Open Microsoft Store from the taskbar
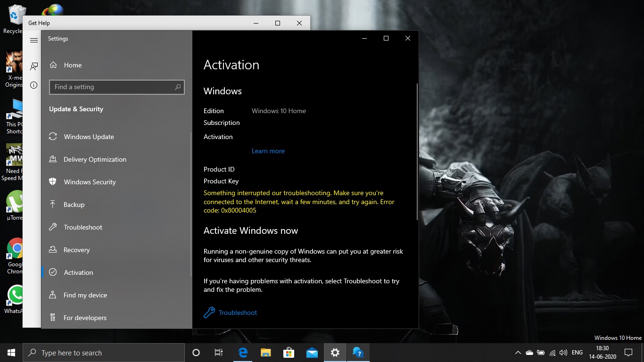 point(289,353)
